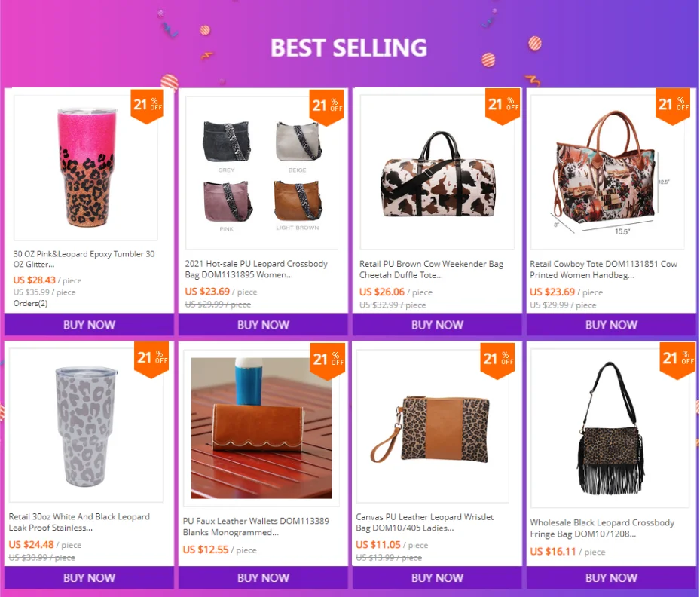
Task: Click the 21% OFF badge on the pink leopard tumbler
Action: [147, 106]
